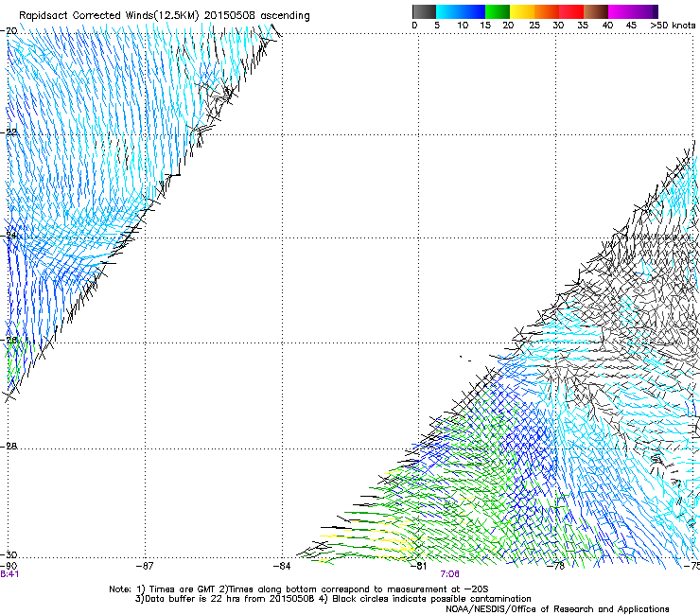Click the '10' label under the color bar

[x=463, y=26]
